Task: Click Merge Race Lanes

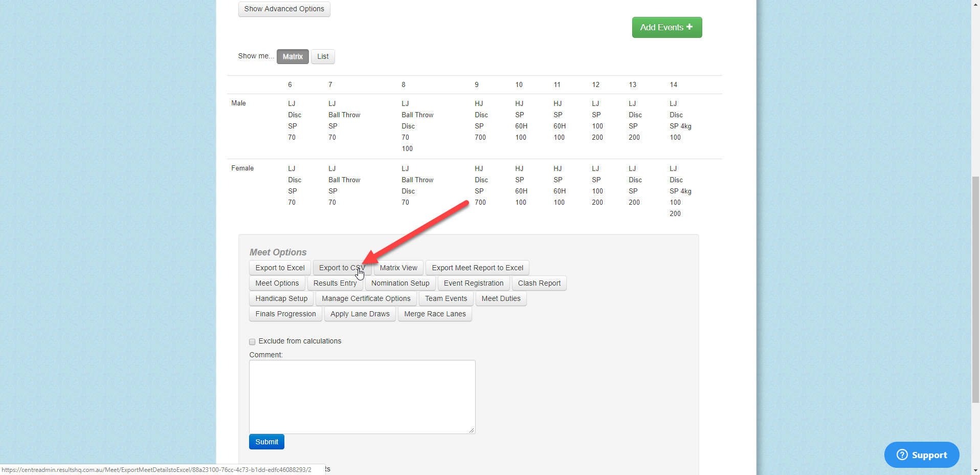Action: point(435,314)
